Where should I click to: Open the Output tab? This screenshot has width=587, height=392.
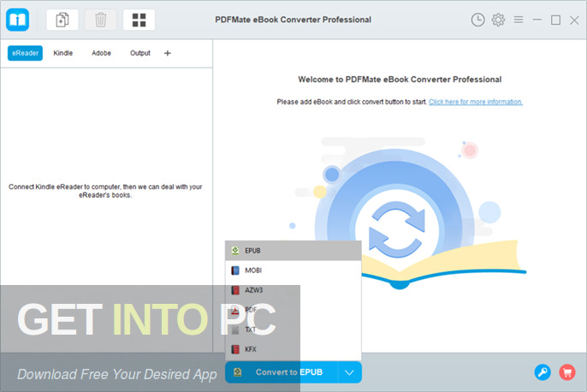tap(140, 53)
